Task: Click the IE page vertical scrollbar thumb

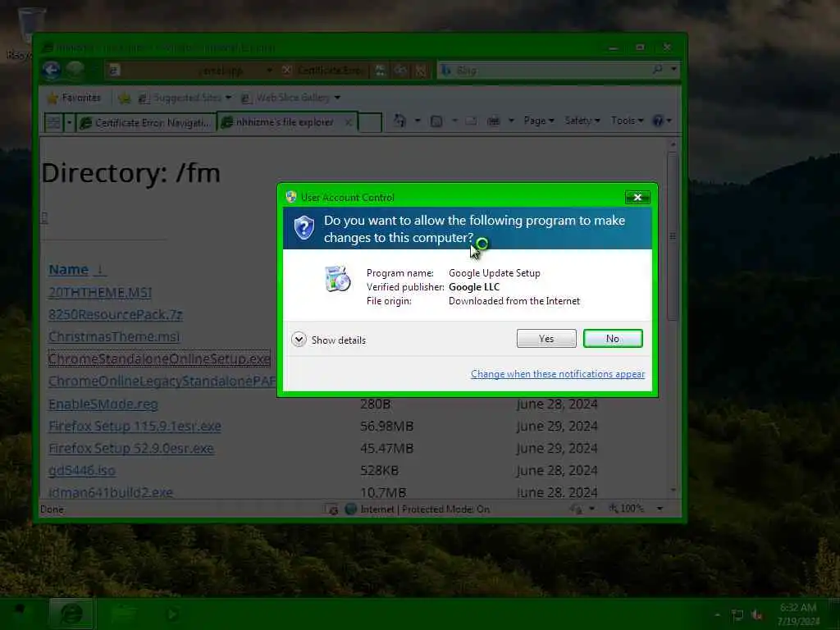Action: (673, 235)
